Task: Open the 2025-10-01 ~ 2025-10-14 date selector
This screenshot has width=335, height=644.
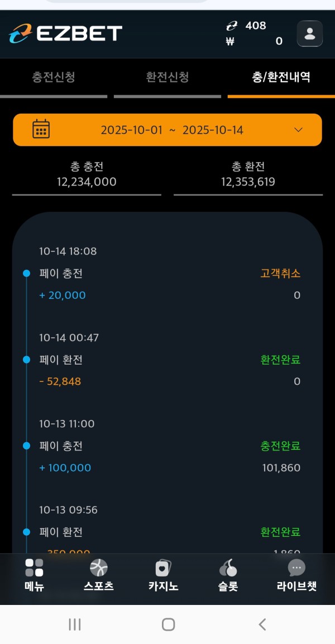Action: pos(172,130)
